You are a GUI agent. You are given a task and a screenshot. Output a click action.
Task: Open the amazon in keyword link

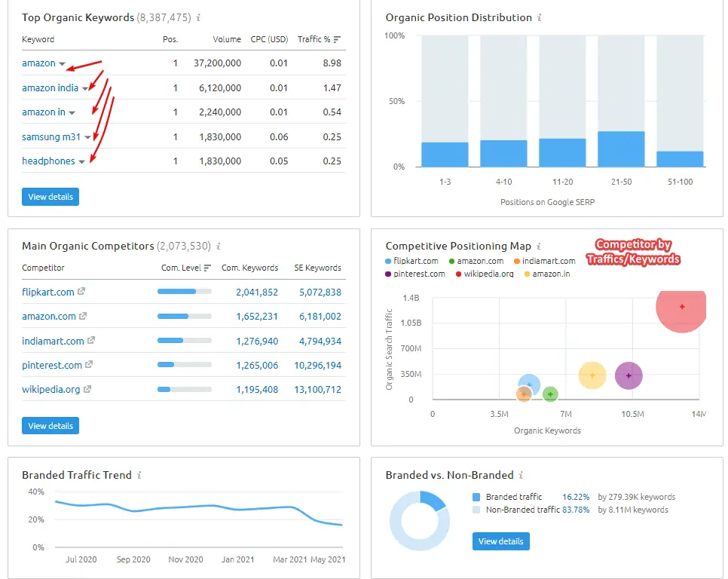click(x=44, y=112)
